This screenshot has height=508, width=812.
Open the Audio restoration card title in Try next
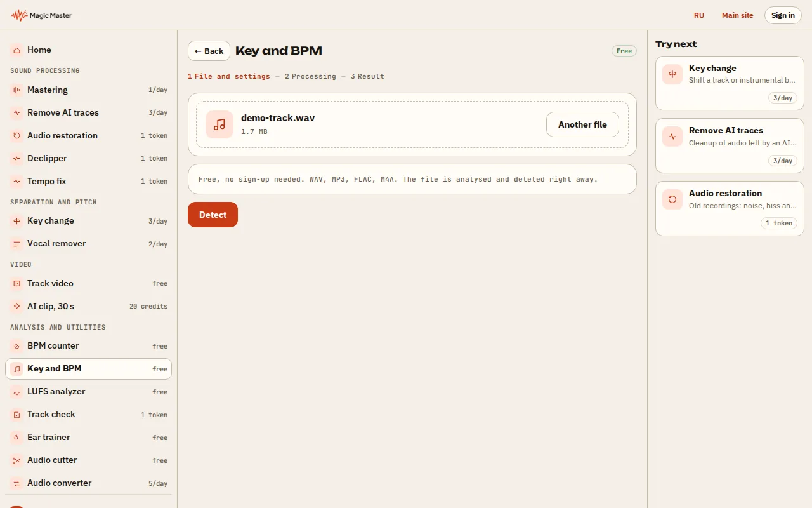(725, 193)
